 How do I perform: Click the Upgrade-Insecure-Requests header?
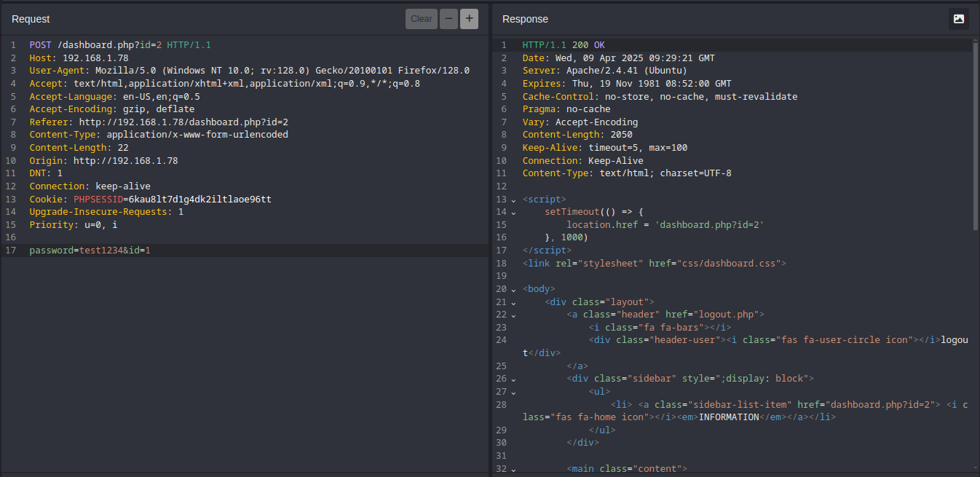pyautogui.click(x=106, y=212)
